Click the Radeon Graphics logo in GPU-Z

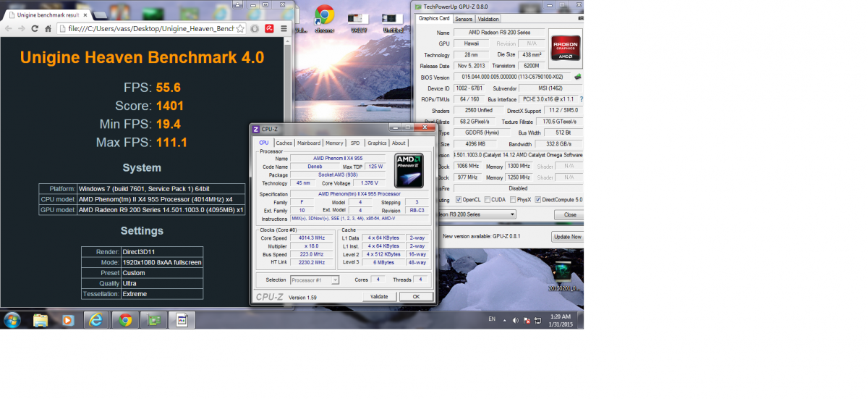point(565,49)
